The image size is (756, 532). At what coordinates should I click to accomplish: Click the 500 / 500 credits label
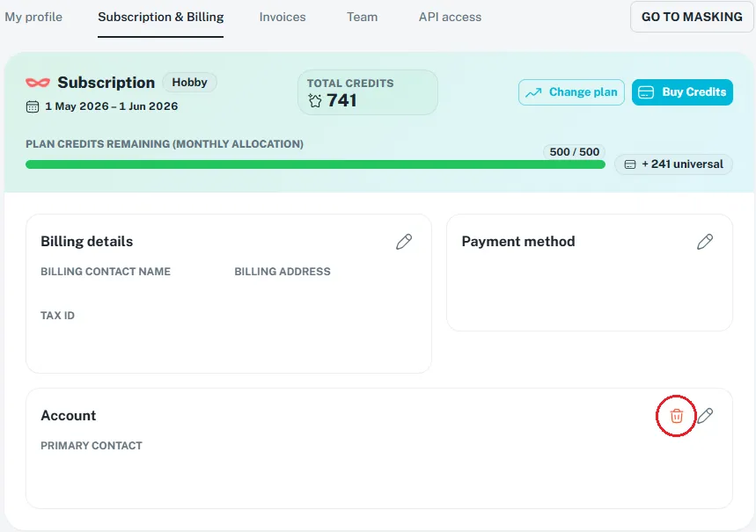[574, 152]
